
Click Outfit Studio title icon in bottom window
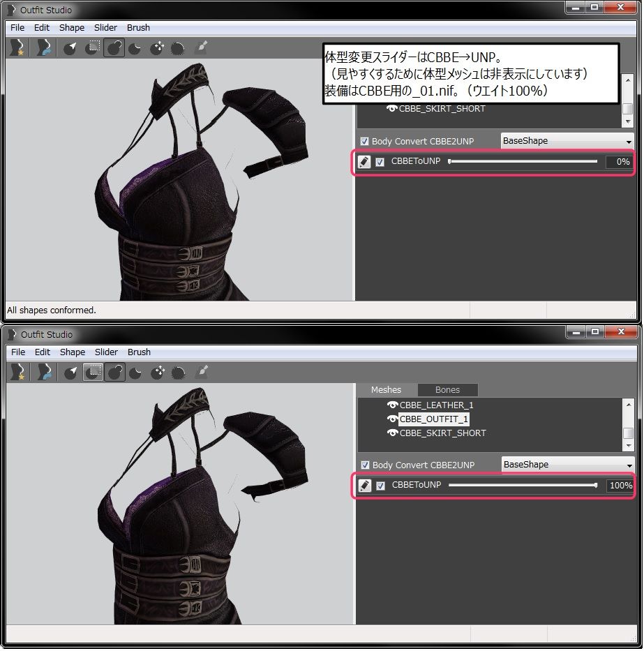point(12,334)
